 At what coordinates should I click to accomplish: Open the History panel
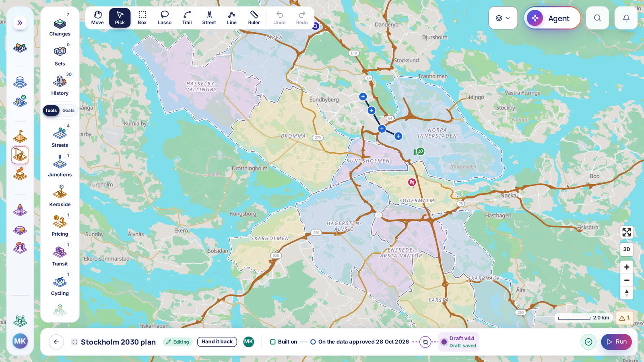60,84
